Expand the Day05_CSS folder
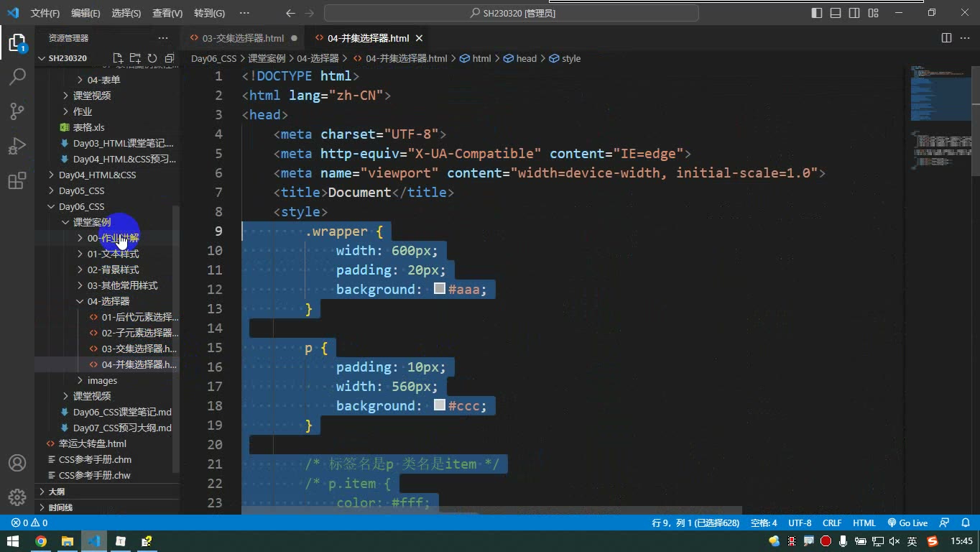This screenshot has height=552, width=980. 107,190
